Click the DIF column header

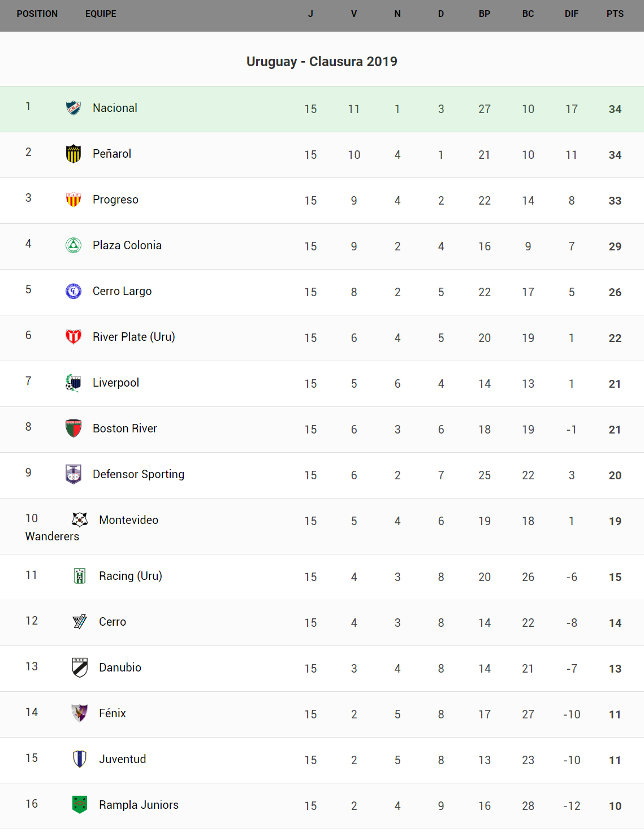pos(572,14)
